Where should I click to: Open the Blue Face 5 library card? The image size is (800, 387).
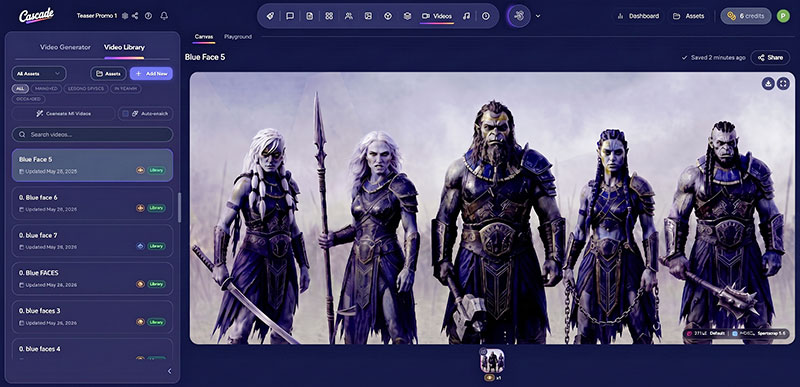point(92,165)
